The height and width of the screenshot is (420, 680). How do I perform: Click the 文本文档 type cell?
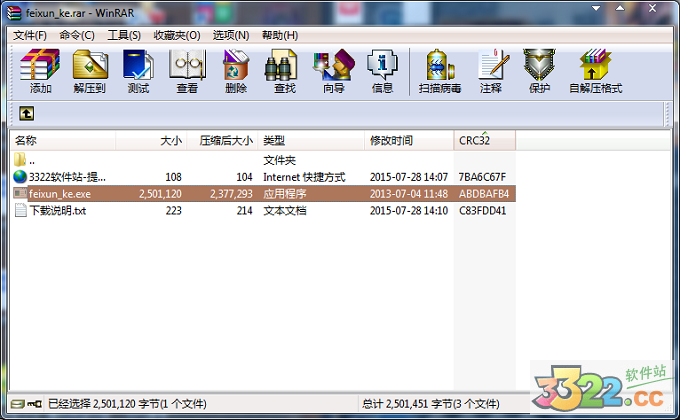[x=284, y=210]
